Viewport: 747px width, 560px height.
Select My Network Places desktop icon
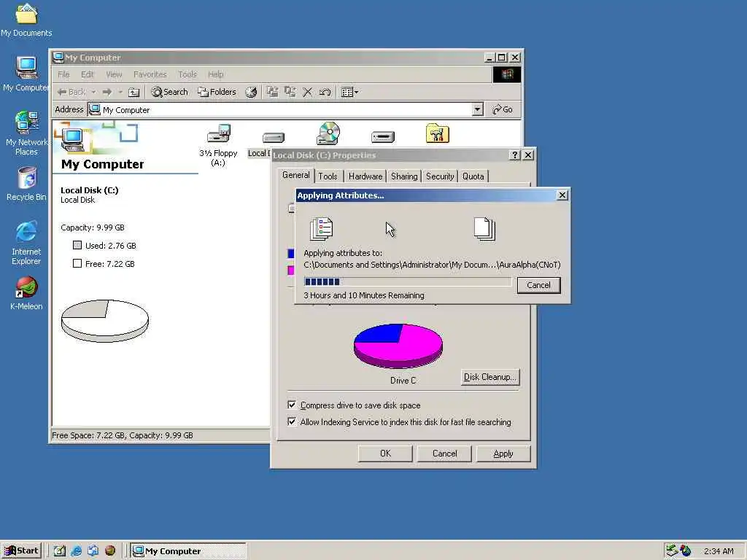pos(26,133)
